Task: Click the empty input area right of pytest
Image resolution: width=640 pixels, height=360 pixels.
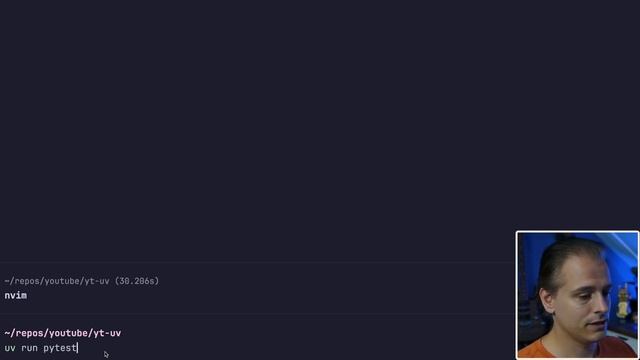Action: coord(296,348)
